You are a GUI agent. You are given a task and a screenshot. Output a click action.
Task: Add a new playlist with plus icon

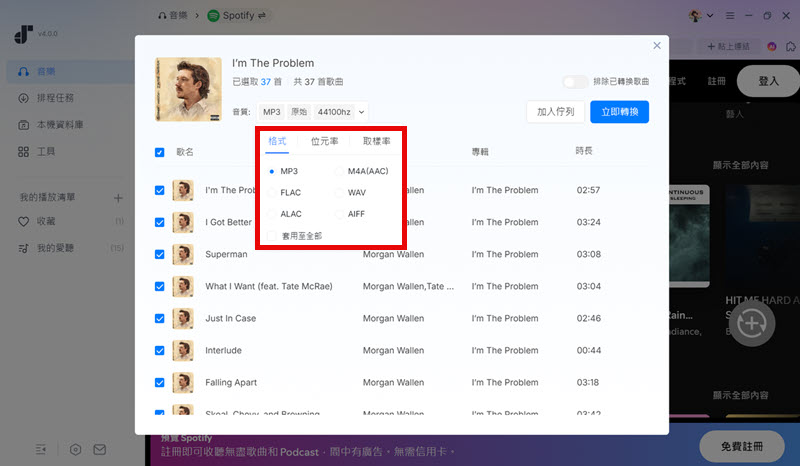point(118,198)
